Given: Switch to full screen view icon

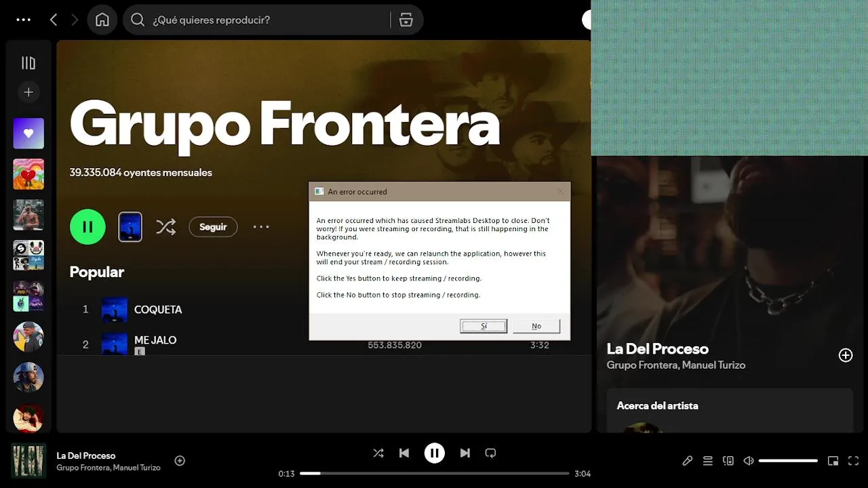Looking at the screenshot, I should (854, 461).
